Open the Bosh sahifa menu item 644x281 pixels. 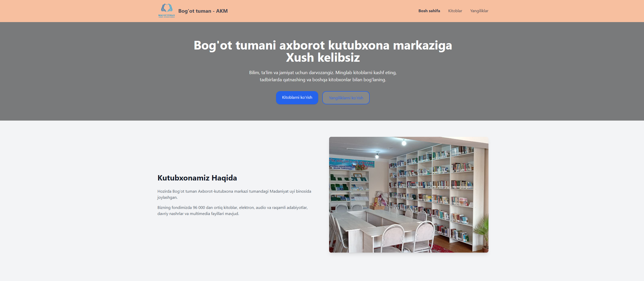coord(429,11)
